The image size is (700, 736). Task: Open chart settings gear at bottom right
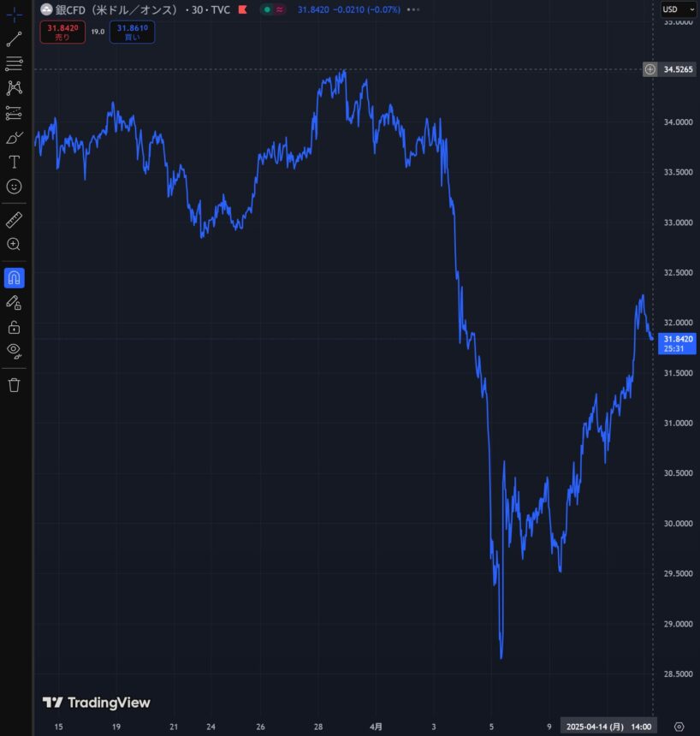[679, 727]
